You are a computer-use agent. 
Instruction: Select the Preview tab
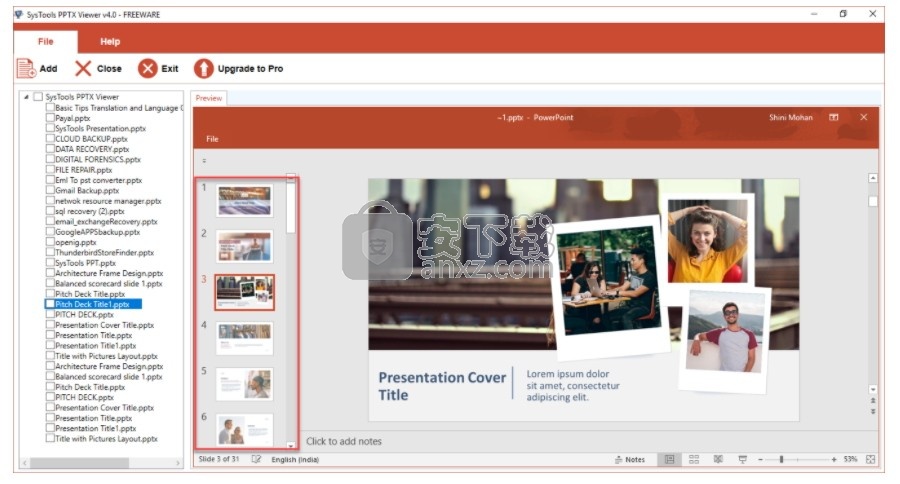[208, 98]
